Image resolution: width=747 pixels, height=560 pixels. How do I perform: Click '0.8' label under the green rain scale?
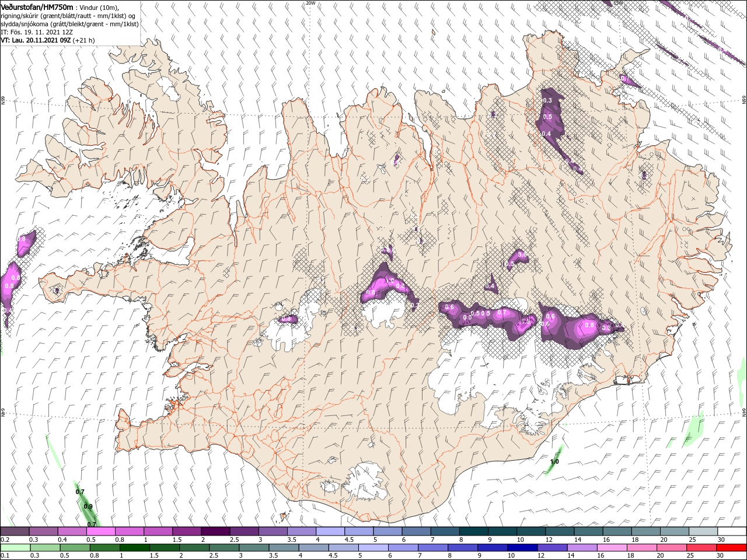point(95,556)
